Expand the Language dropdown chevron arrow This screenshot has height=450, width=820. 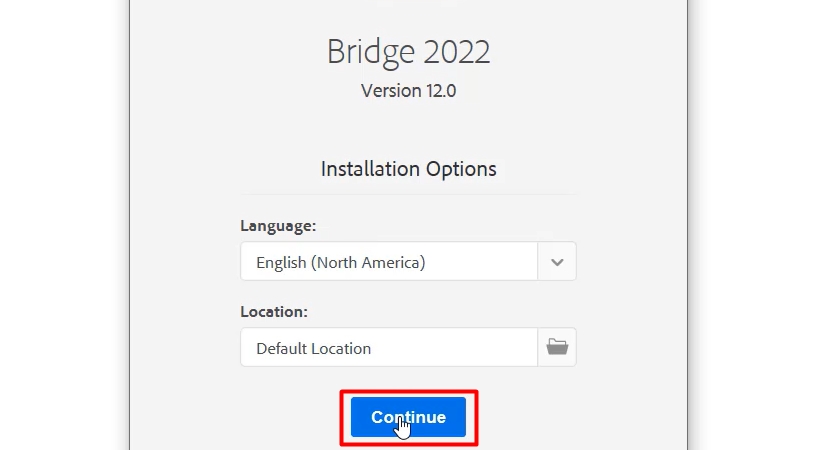557,262
